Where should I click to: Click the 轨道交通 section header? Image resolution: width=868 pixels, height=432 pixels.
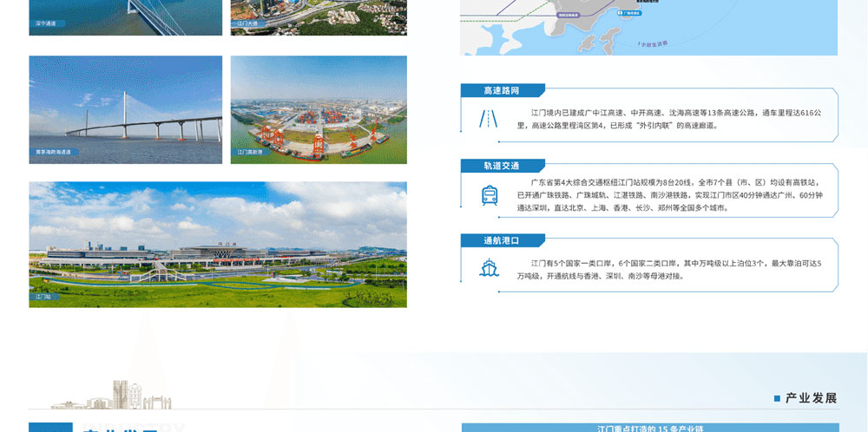(502, 166)
